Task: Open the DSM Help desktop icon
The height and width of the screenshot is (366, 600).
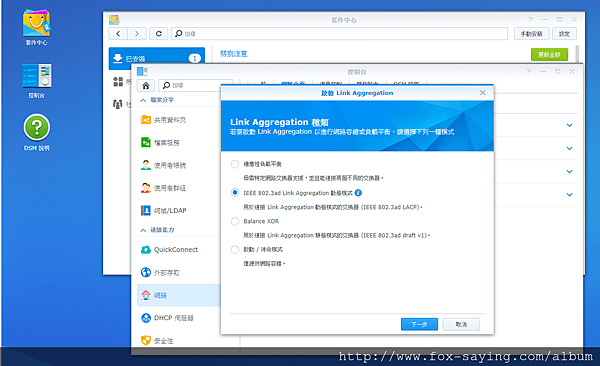Action: click(36, 132)
